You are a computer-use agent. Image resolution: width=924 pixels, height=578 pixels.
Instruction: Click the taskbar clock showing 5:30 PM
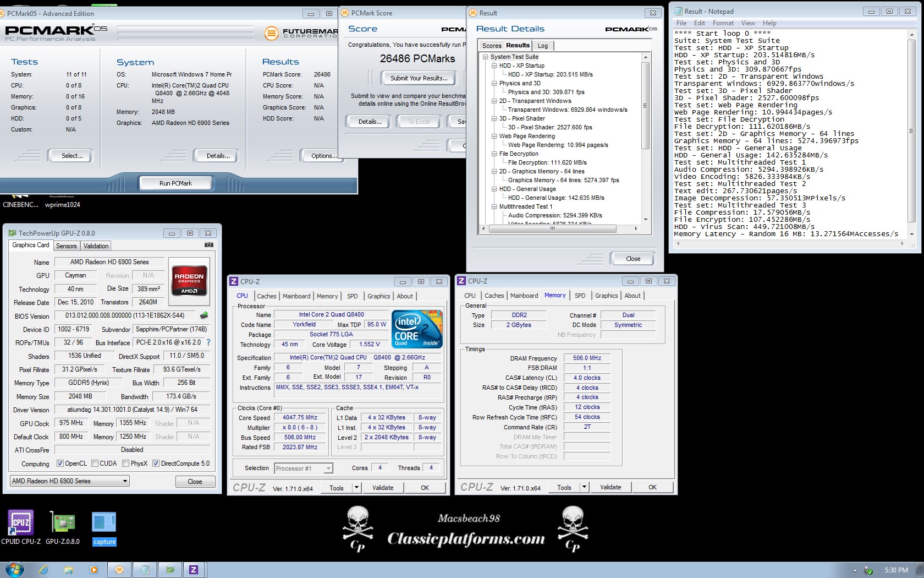coord(896,570)
